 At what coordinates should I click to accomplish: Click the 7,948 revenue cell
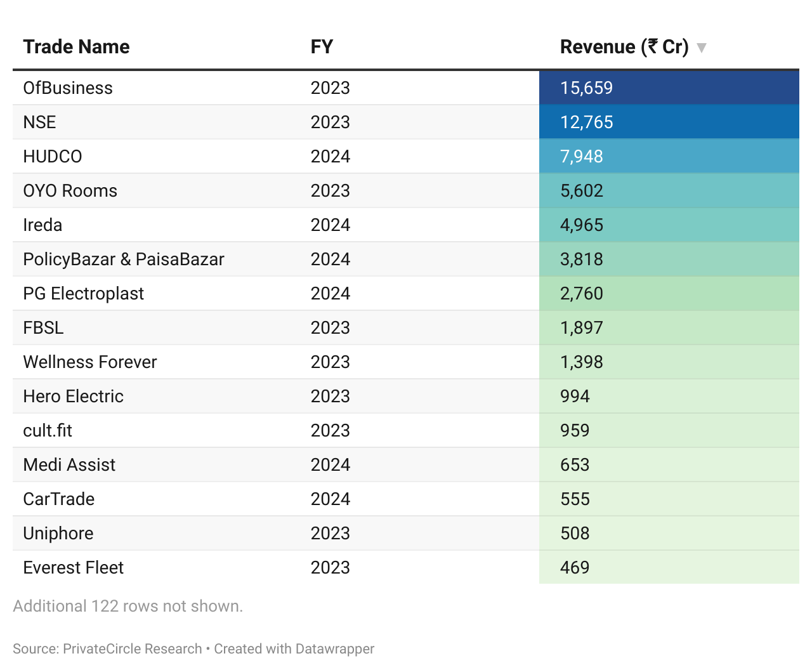[669, 157]
